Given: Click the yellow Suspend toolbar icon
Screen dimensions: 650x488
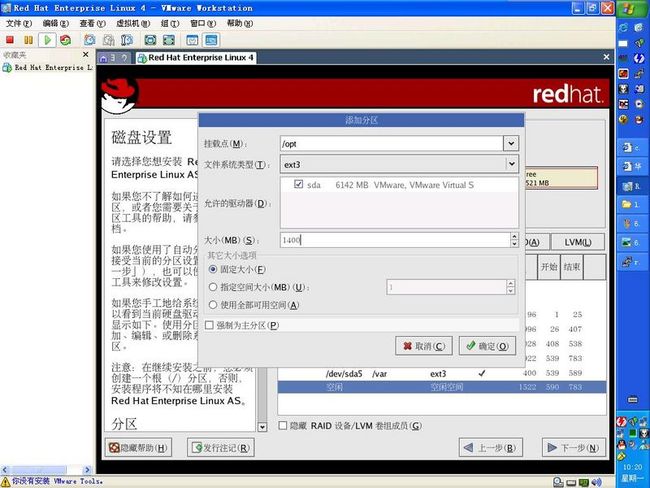Looking at the screenshot, I should point(28,40).
